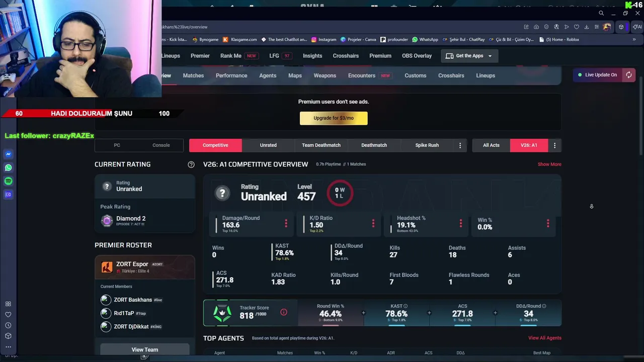
Task: Click the browser address bar URL
Action: click(x=184, y=27)
